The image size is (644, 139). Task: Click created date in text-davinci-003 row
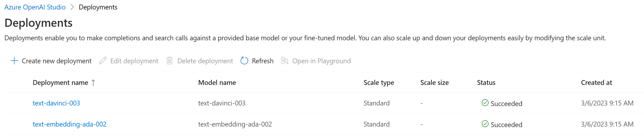point(607,103)
